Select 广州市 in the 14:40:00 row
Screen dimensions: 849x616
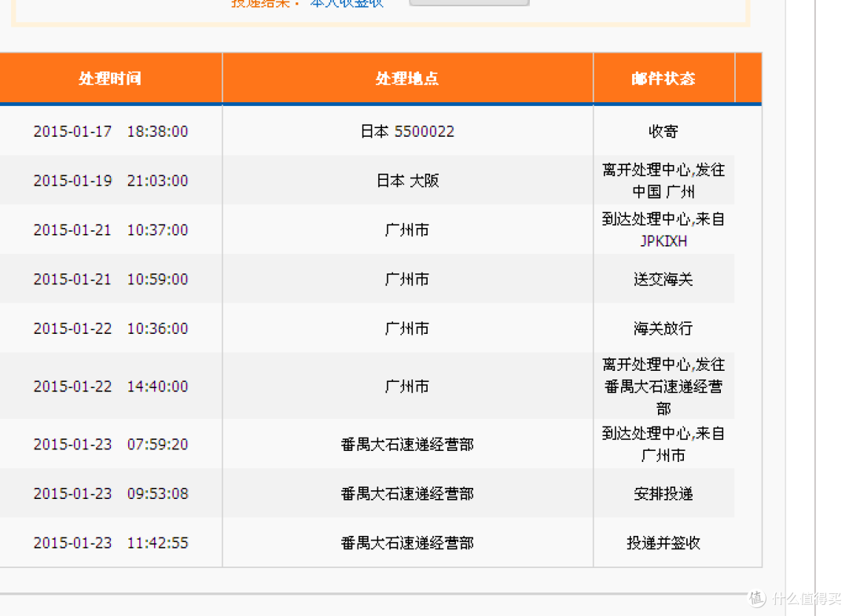[407, 387]
